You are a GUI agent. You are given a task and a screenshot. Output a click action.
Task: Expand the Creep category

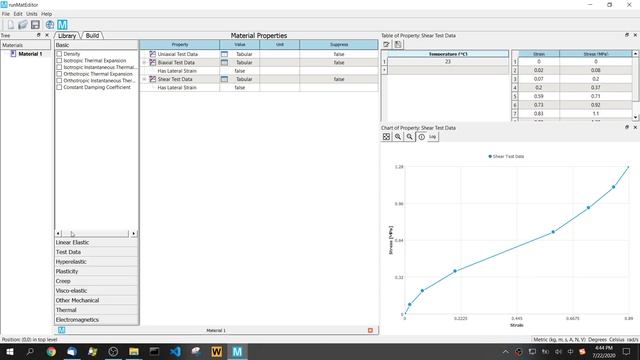click(96, 281)
